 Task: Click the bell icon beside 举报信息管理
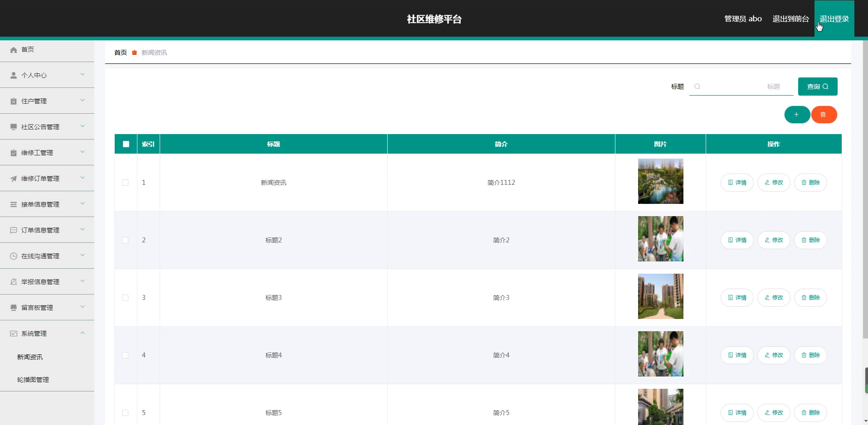(x=14, y=282)
